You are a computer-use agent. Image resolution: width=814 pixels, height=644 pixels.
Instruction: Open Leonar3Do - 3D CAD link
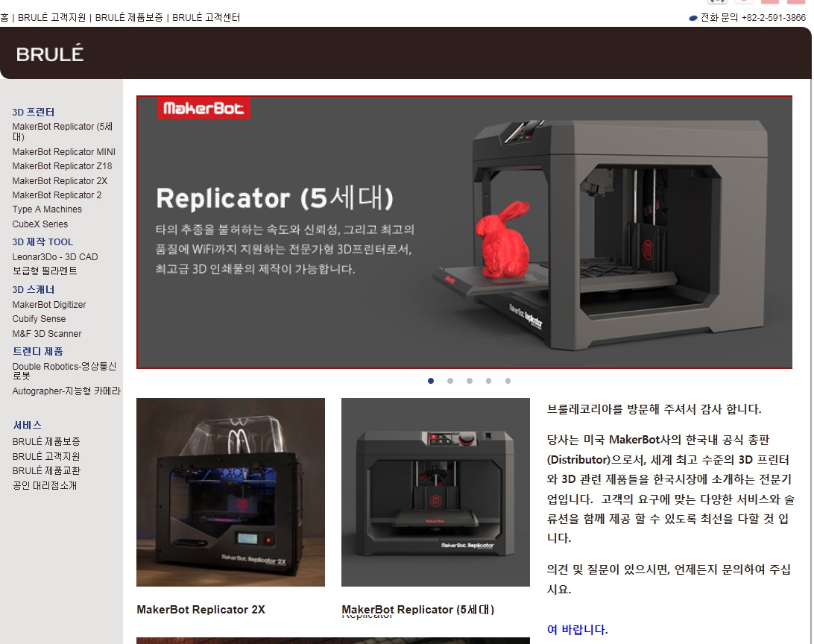(x=55, y=257)
